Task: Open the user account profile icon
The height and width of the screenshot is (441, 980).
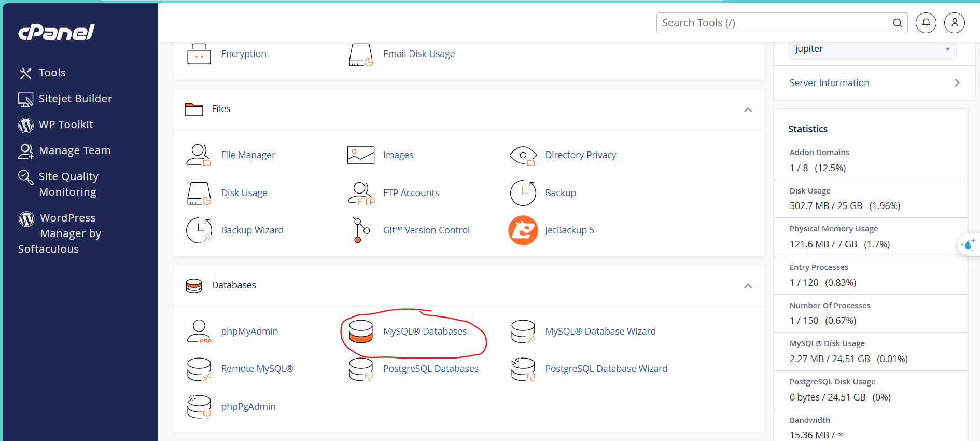Action: pyautogui.click(x=954, y=23)
